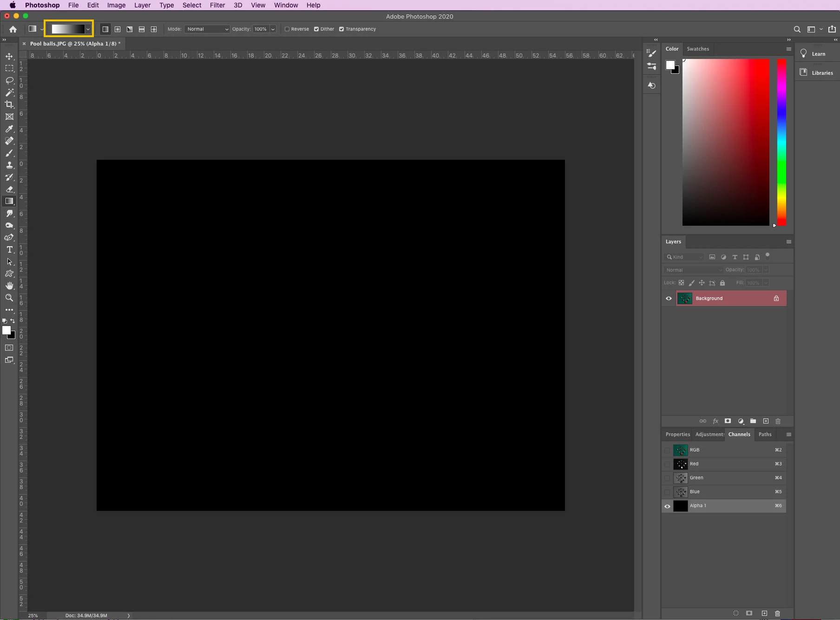Image resolution: width=840 pixels, height=620 pixels.
Task: Click the foreground color in toolbar
Action: pyautogui.click(x=7, y=331)
